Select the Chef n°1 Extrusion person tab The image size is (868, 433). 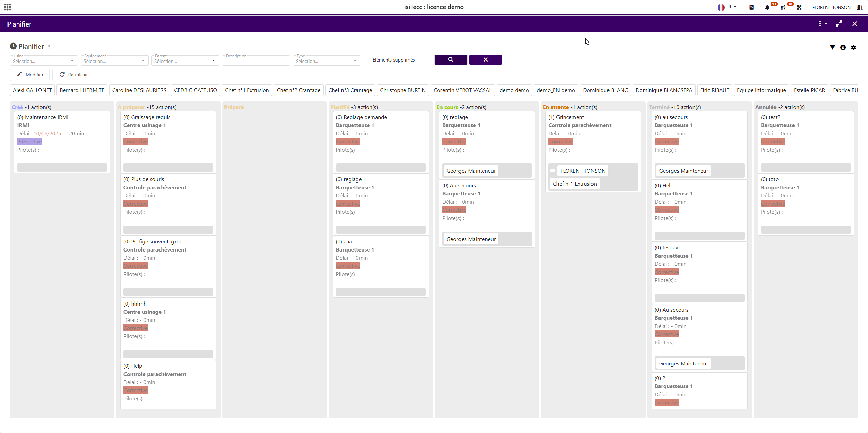coord(247,90)
